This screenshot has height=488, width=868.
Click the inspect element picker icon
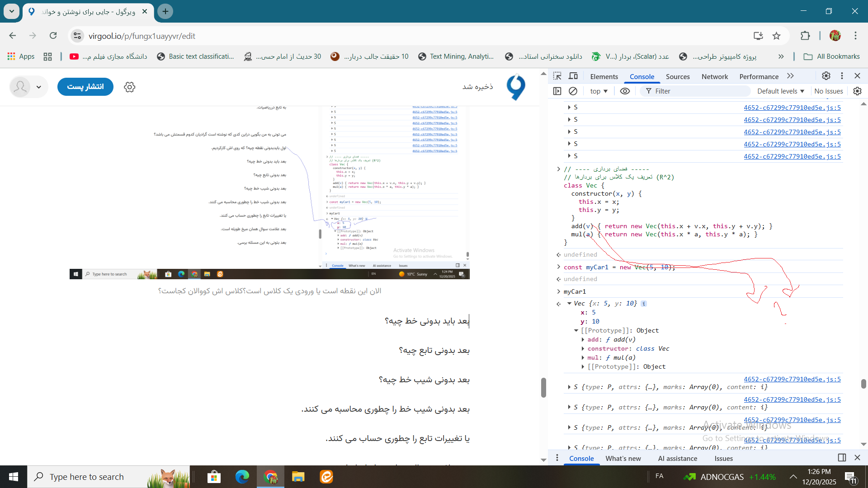click(557, 76)
